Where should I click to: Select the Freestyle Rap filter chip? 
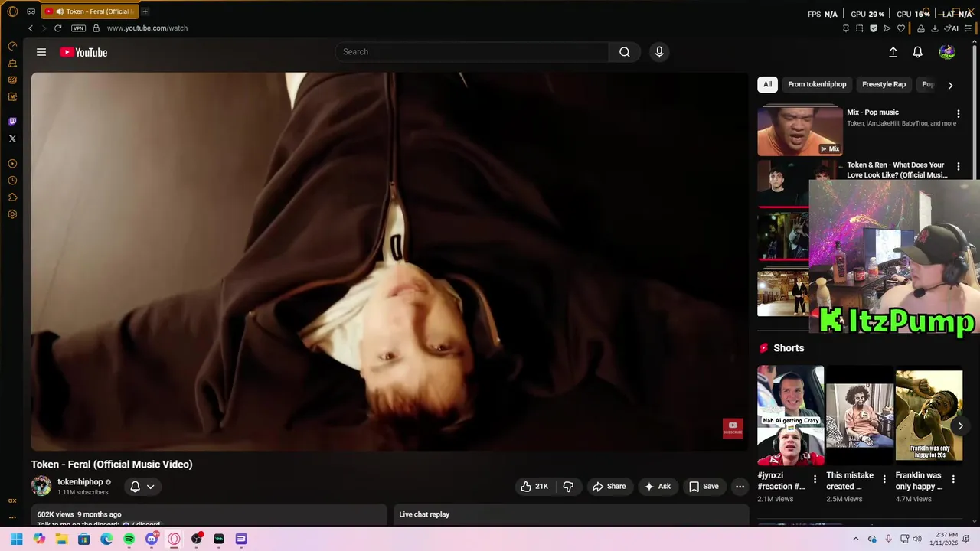tap(884, 84)
